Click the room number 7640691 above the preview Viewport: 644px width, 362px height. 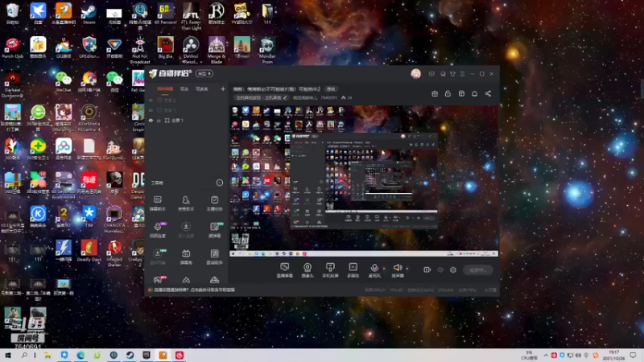tap(328, 97)
